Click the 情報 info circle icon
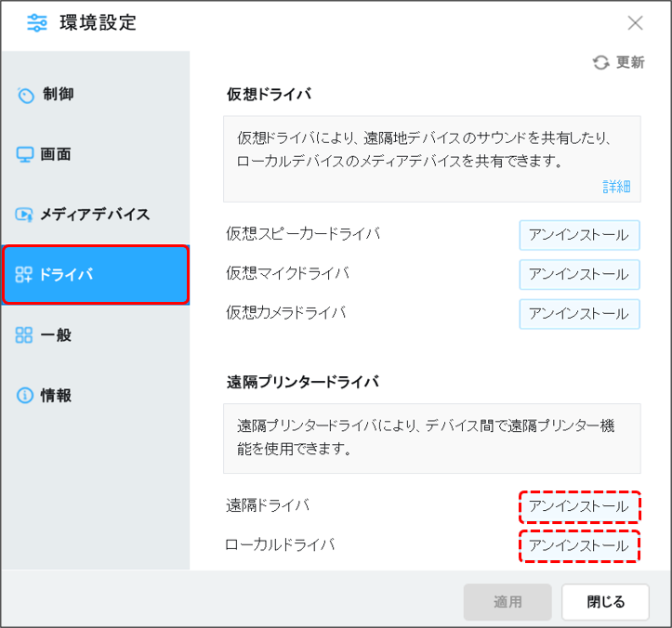Screen dimensions: 672x628 tap(25, 395)
